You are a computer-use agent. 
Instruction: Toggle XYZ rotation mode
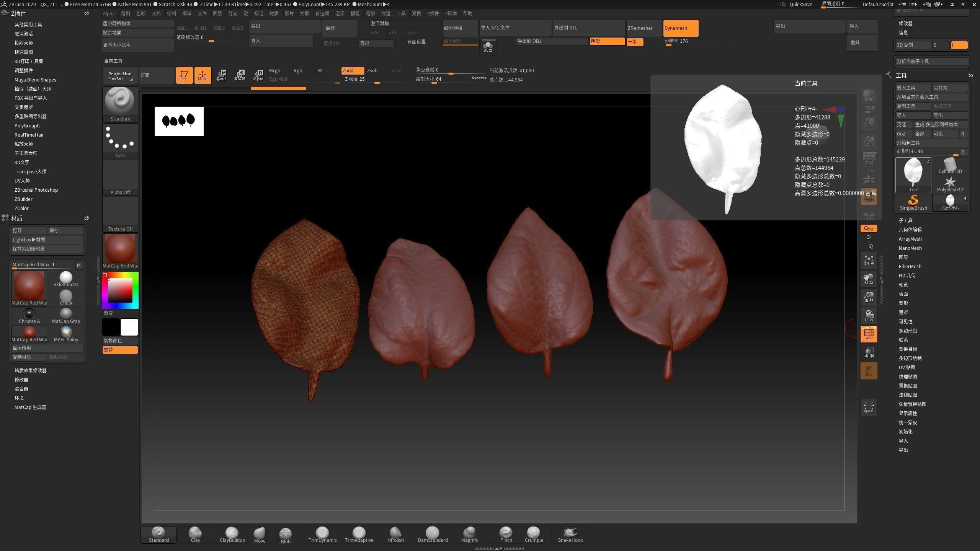(x=869, y=228)
